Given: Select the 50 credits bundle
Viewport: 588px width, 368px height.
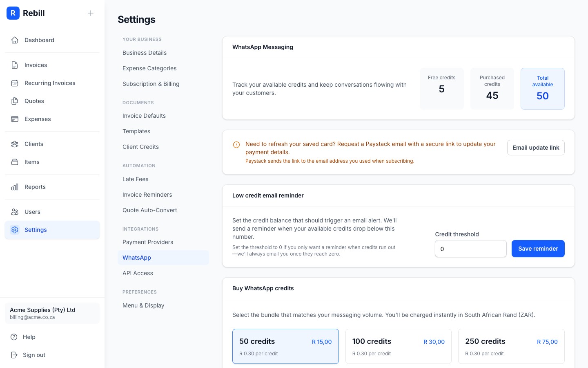Looking at the screenshot, I should click(285, 346).
